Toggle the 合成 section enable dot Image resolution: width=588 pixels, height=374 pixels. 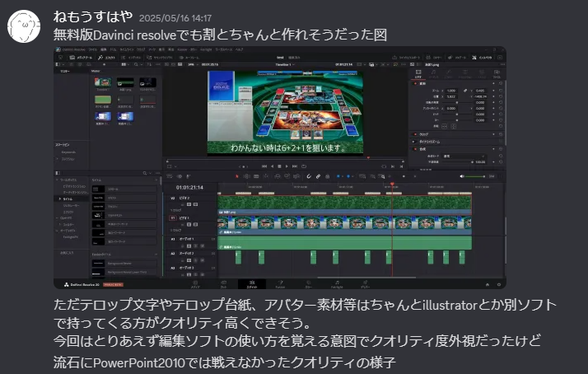pyautogui.click(x=415, y=149)
